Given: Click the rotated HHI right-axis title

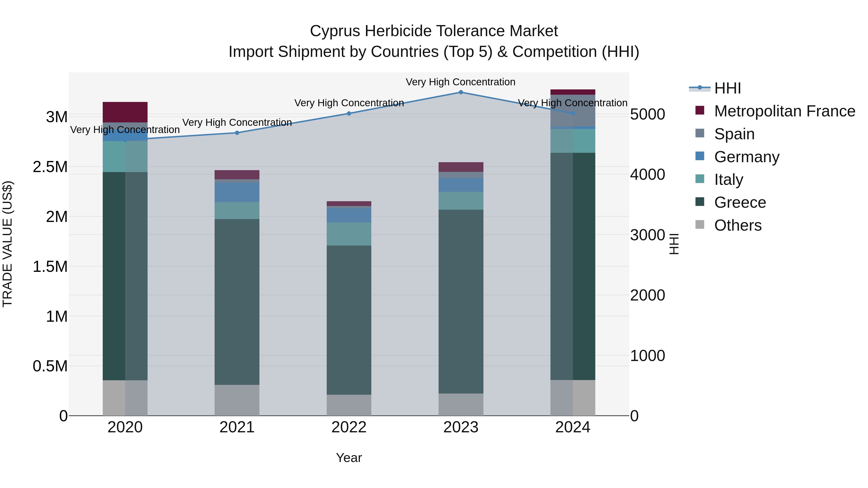Looking at the screenshot, I should click(x=674, y=244).
